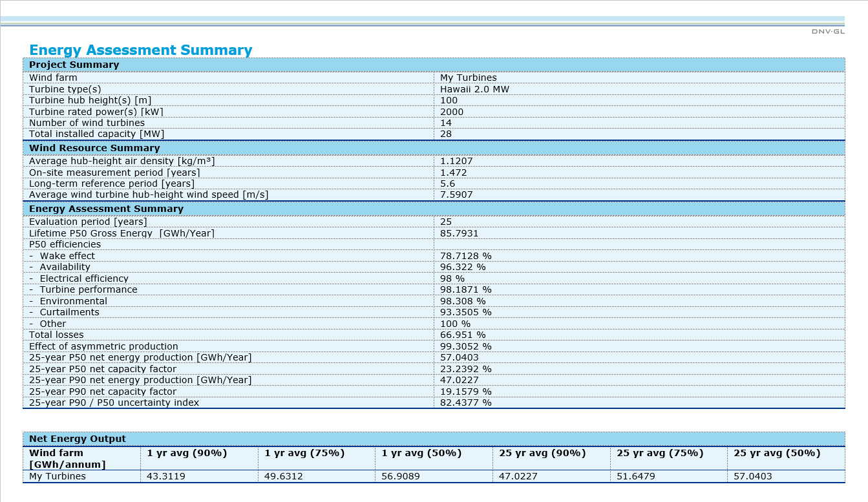Select the P50 efficiencies label

[x=65, y=244]
